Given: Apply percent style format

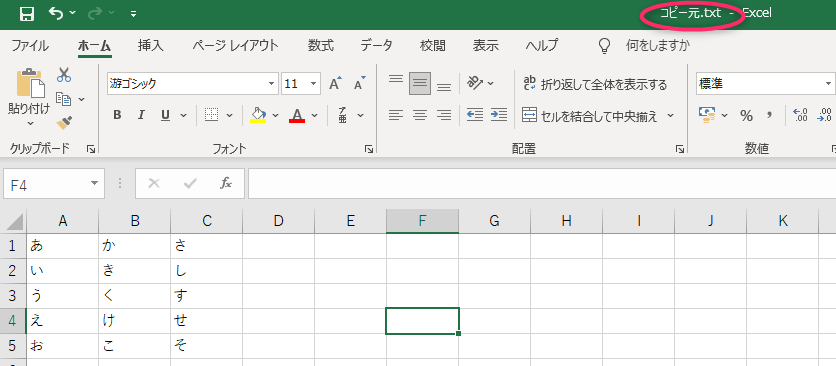Looking at the screenshot, I should click(x=746, y=115).
